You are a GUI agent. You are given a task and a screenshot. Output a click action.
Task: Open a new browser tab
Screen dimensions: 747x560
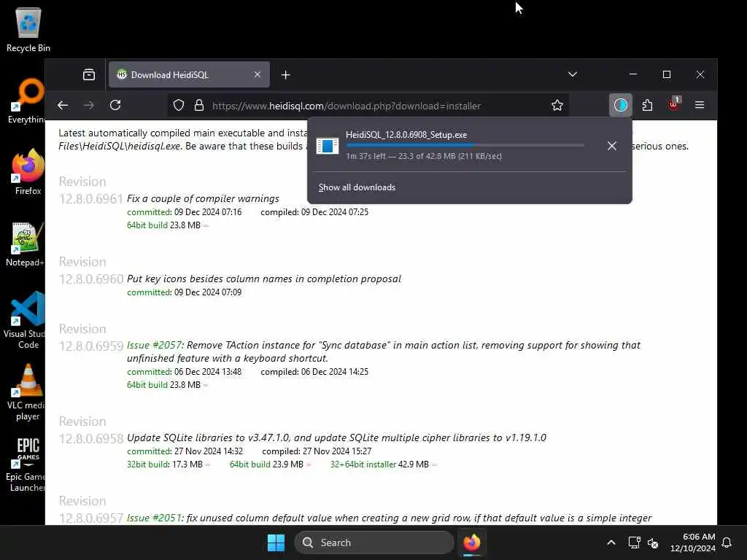pyautogui.click(x=285, y=75)
